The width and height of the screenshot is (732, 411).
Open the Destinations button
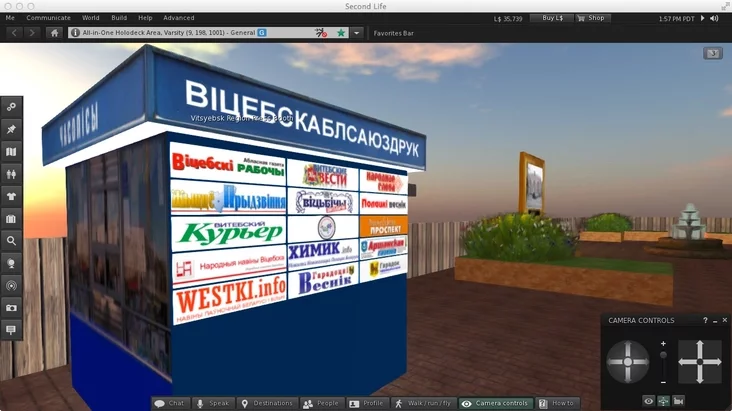[267, 404]
